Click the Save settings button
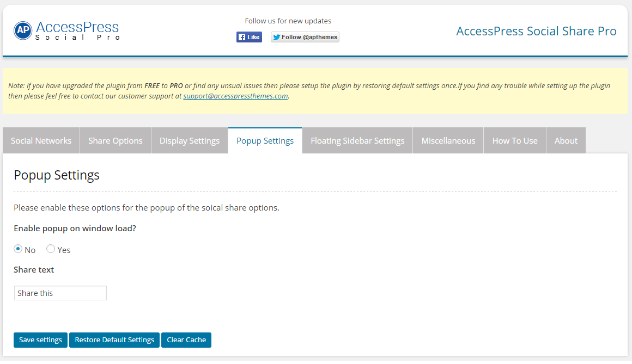 pos(40,340)
